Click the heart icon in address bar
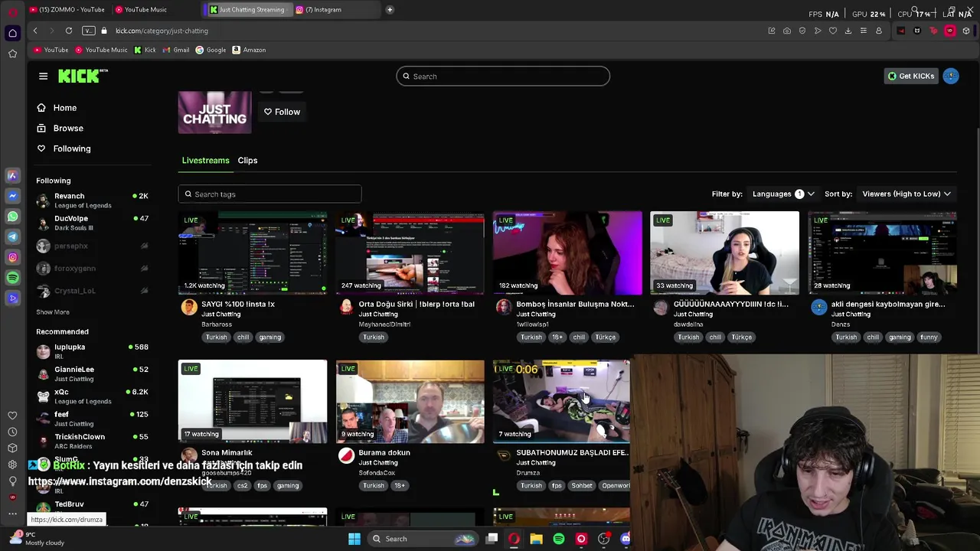The width and height of the screenshot is (980, 551). coord(833,31)
